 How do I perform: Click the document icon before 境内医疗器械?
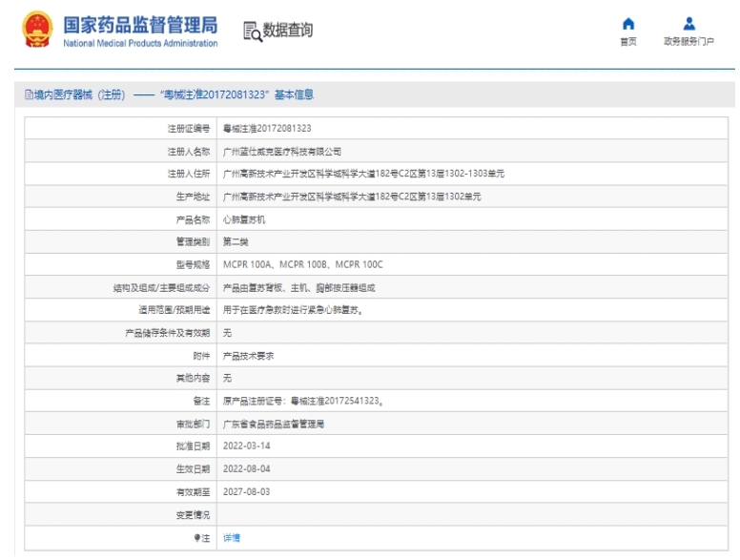[x=29, y=94]
